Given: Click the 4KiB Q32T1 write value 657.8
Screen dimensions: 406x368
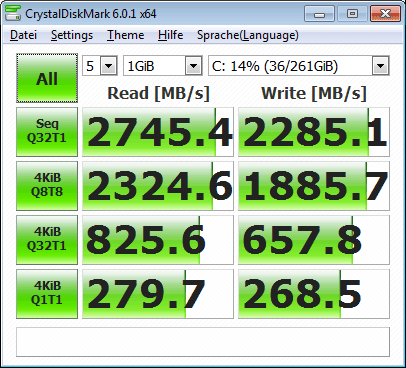Looking at the screenshot, I should point(314,240).
